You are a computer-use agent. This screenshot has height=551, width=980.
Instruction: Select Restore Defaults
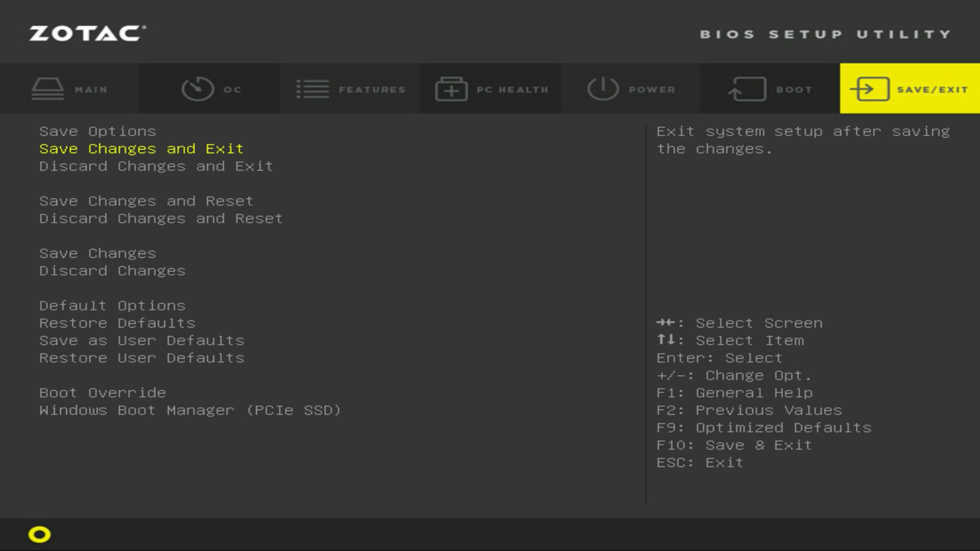[117, 323]
